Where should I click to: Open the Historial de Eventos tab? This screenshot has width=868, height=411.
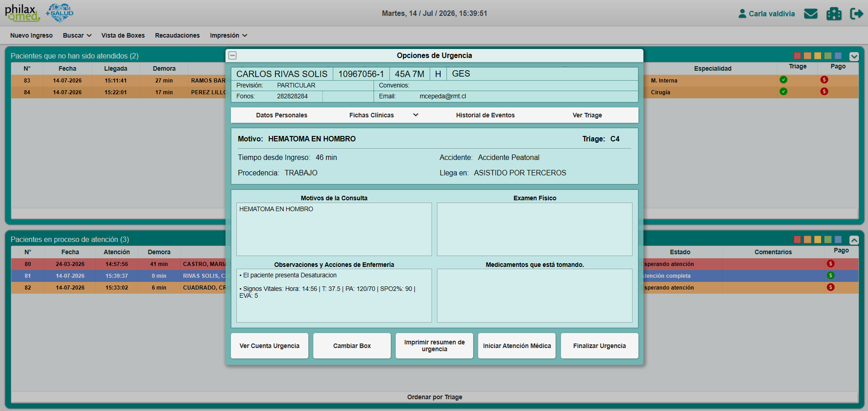[485, 115]
